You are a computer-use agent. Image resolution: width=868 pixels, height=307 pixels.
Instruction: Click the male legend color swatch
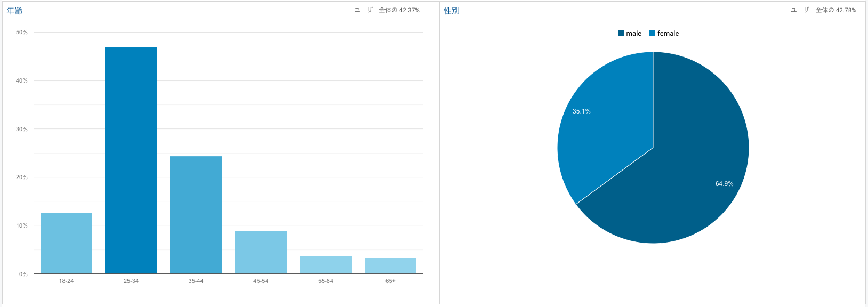pos(621,33)
